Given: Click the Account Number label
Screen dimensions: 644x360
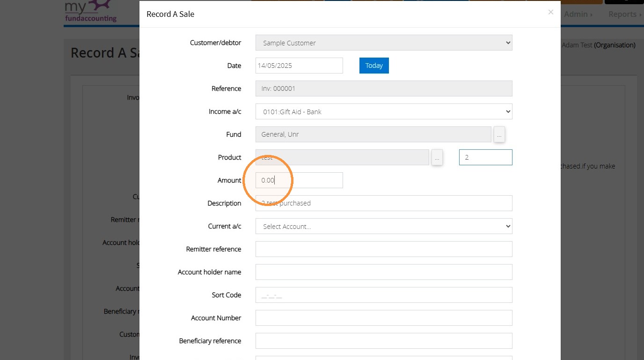Looking at the screenshot, I should click(x=216, y=318).
